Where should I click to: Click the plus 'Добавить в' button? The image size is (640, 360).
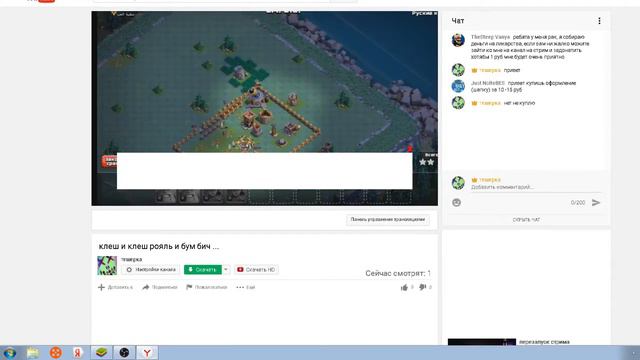(116, 287)
